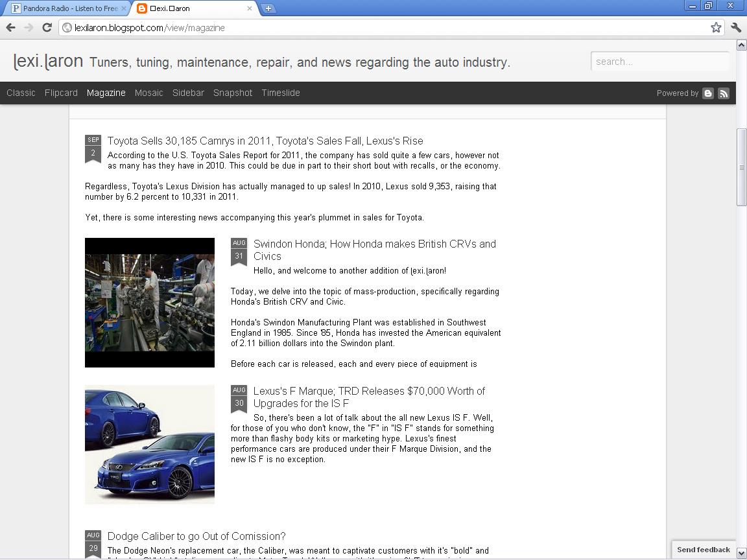Click the blue Lexus IS F thumbnail

(x=150, y=444)
